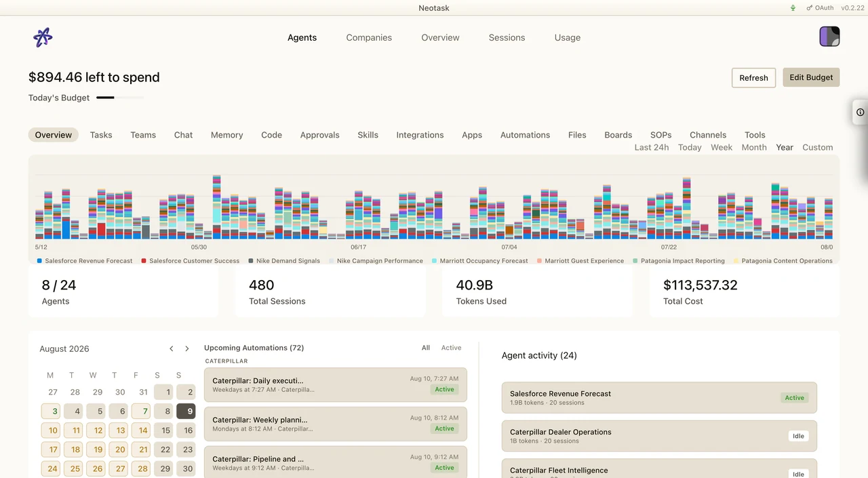
Task: Toggle Nike Demand Signals legend swatch
Action: [251, 261]
